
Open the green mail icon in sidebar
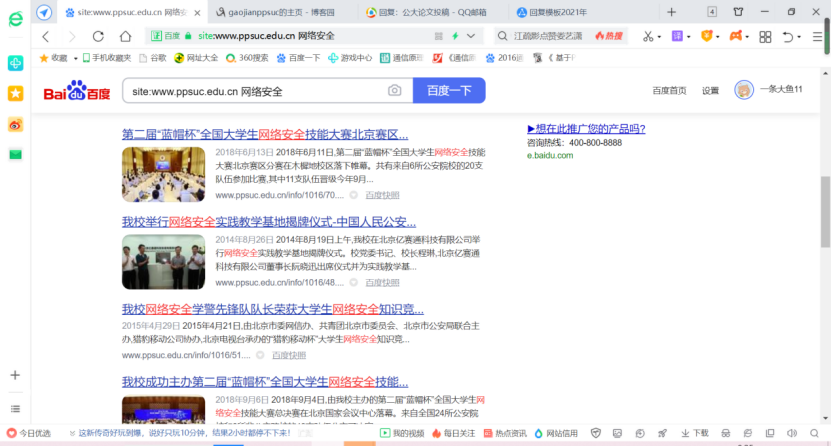tap(15, 155)
